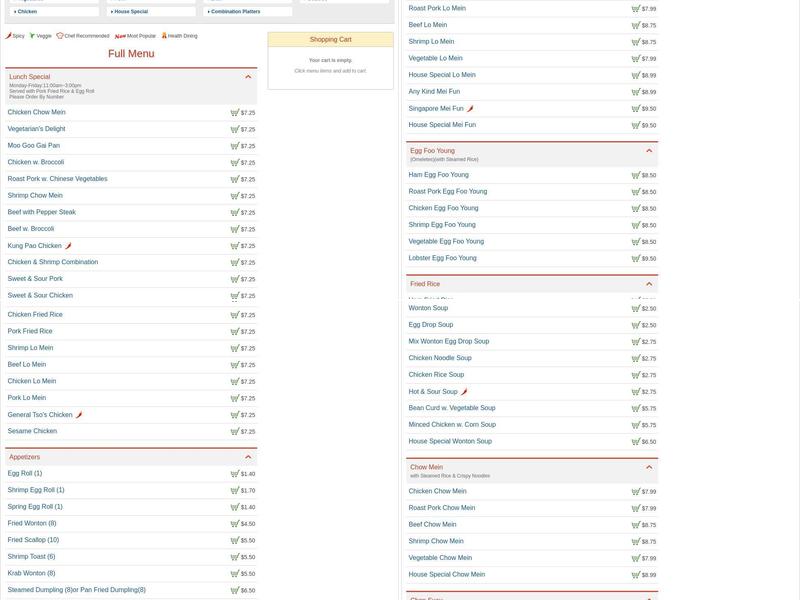Click cart icon next to Singapore Mei Fun
This screenshot has height=600, width=800.
coord(636,109)
